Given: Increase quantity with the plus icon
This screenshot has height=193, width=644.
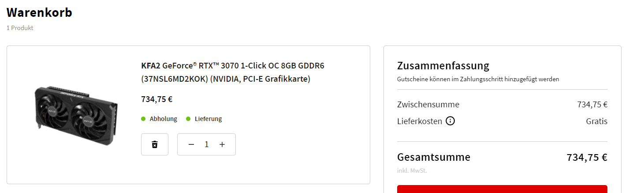Looking at the screenshot, I should (222, 144).
